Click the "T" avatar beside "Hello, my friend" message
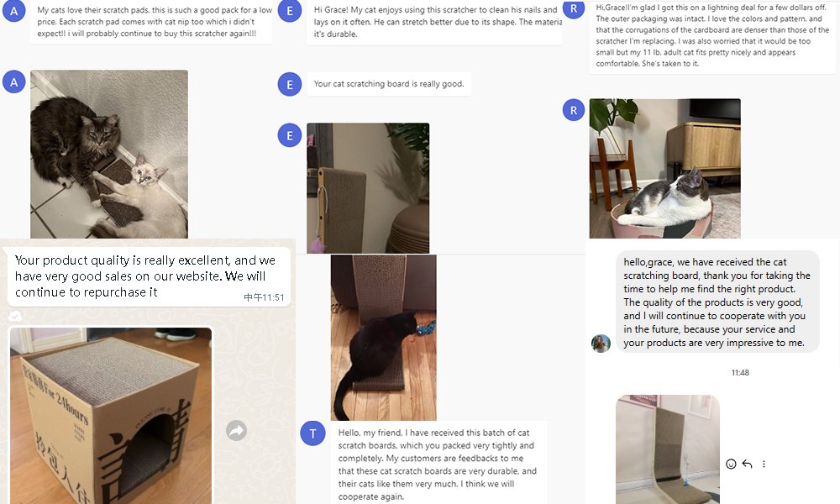The width and height of the screenshot is (840, 504). 312,433
